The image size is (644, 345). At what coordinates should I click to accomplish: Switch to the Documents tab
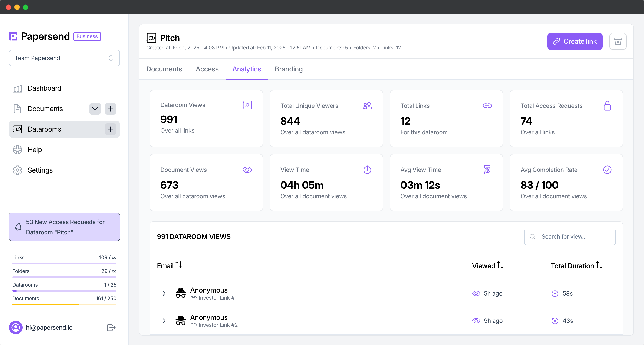tap(164, 69)
